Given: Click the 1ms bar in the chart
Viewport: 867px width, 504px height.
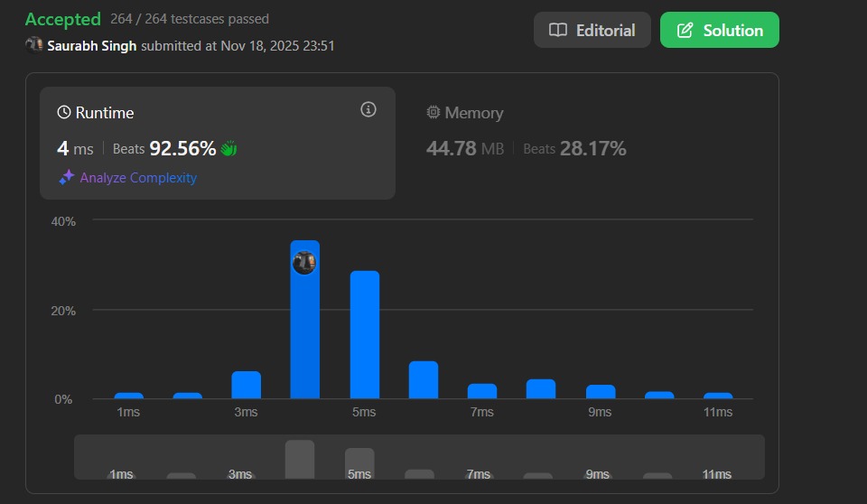Looking at the screenshot, I should [x=129, y=396].
